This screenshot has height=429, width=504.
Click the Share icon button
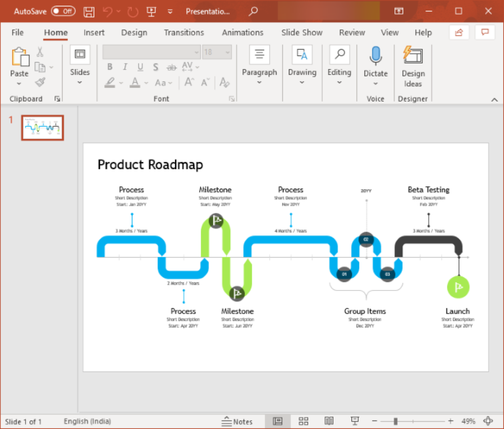pyautogui.click(x=459, y=32)
